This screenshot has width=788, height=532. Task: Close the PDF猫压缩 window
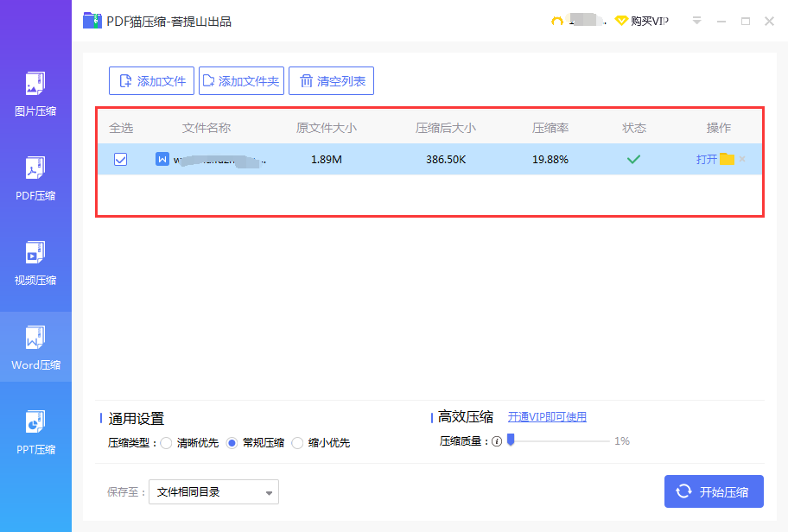(x=769, y=21)
